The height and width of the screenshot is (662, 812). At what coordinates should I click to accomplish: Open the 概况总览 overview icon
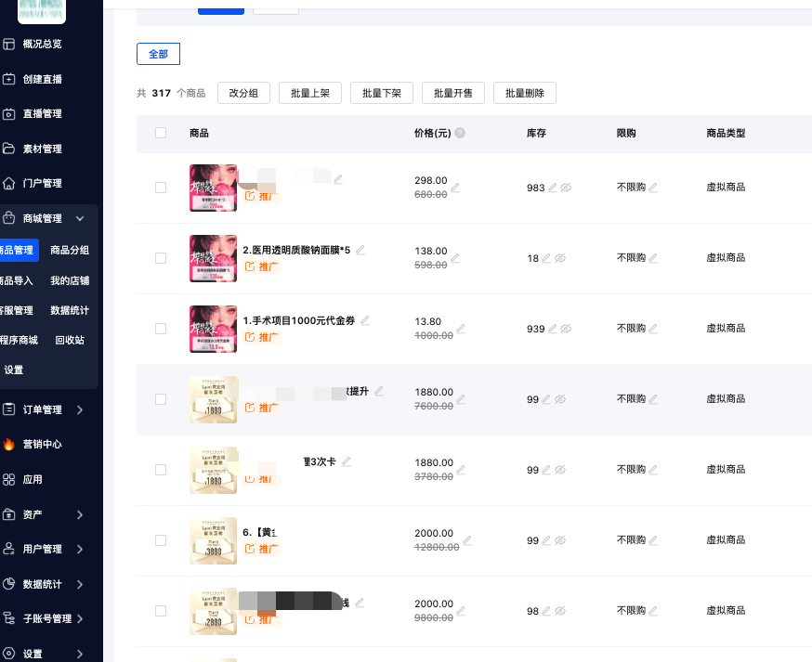(x=8, y=44)
